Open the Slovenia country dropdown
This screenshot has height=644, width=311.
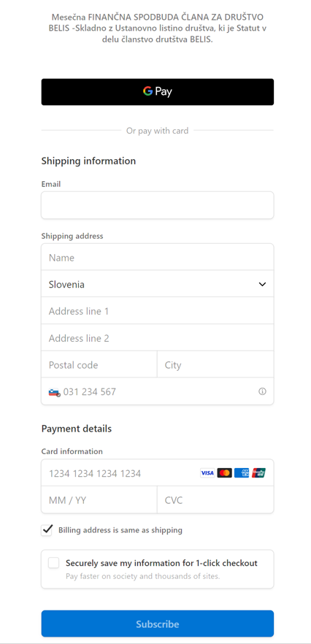point(158,284)
